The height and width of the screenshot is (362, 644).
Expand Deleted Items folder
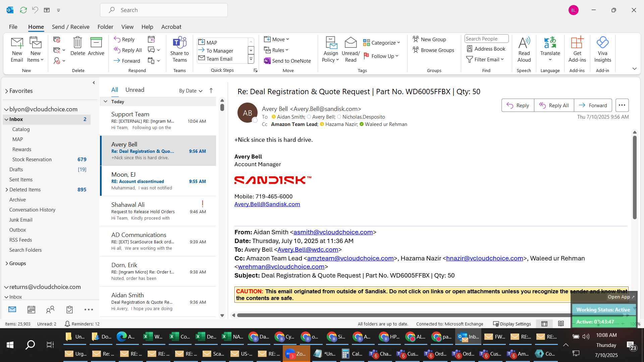coord(7,190)
